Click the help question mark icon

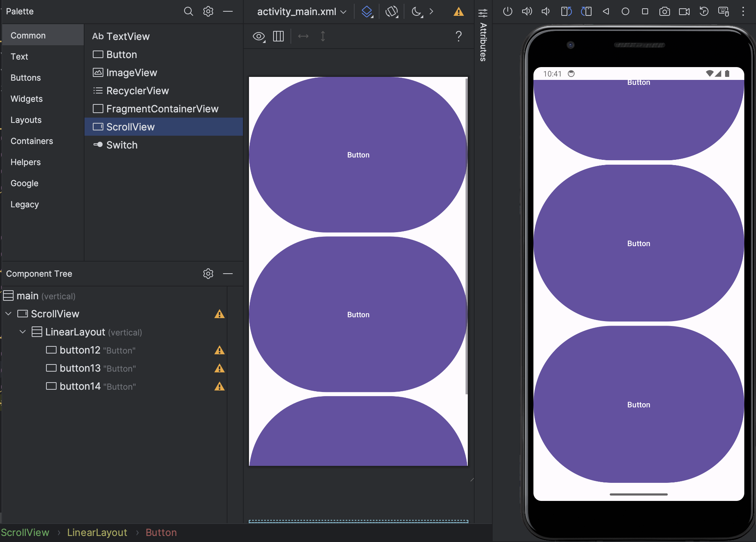[458, 36]
